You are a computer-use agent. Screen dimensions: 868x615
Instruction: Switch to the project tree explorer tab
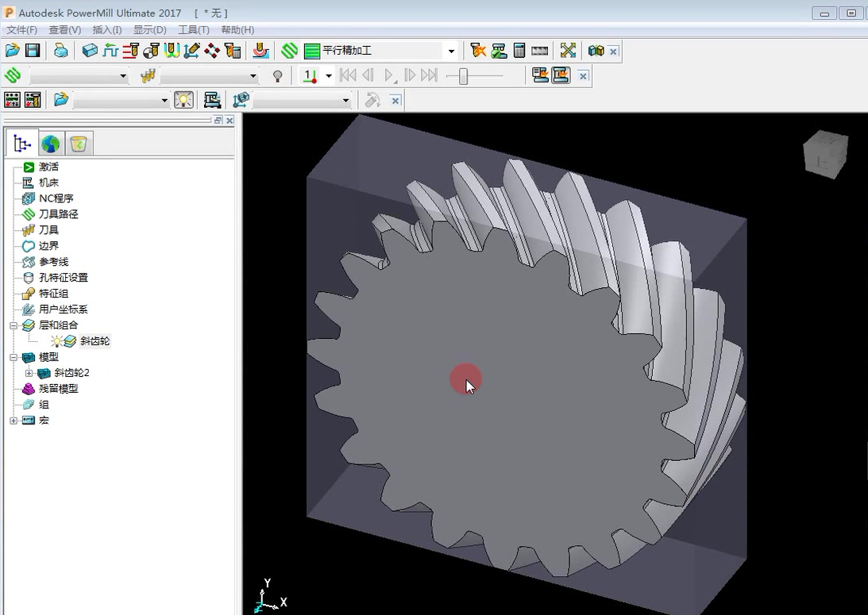click(x=22, y=144)
